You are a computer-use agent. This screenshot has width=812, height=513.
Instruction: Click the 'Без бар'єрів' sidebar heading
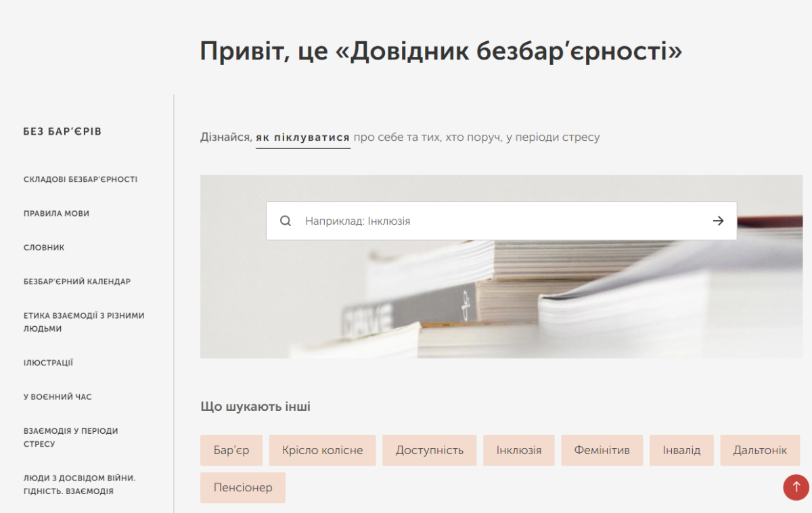tap(62, 131)
